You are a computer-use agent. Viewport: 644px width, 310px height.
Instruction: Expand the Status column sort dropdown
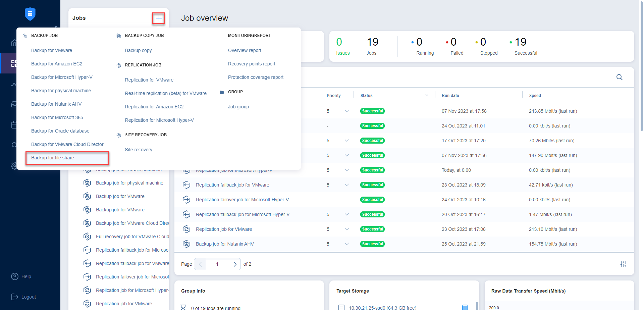click(427, 95)
